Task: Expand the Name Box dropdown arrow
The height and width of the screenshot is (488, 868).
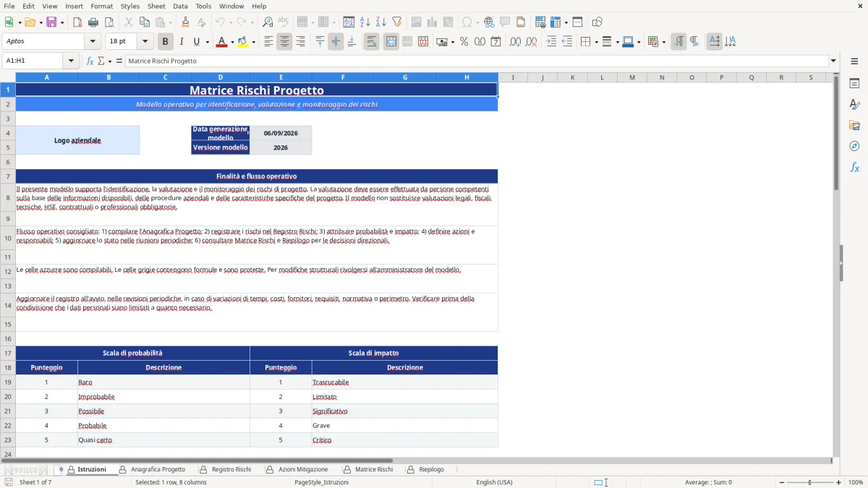Action: 71,61
